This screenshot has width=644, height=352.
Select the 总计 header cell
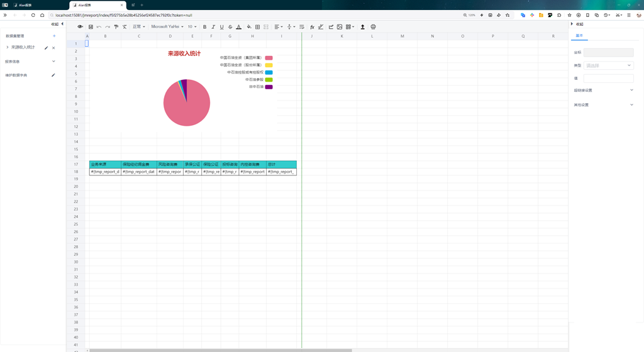click(281, 164)
